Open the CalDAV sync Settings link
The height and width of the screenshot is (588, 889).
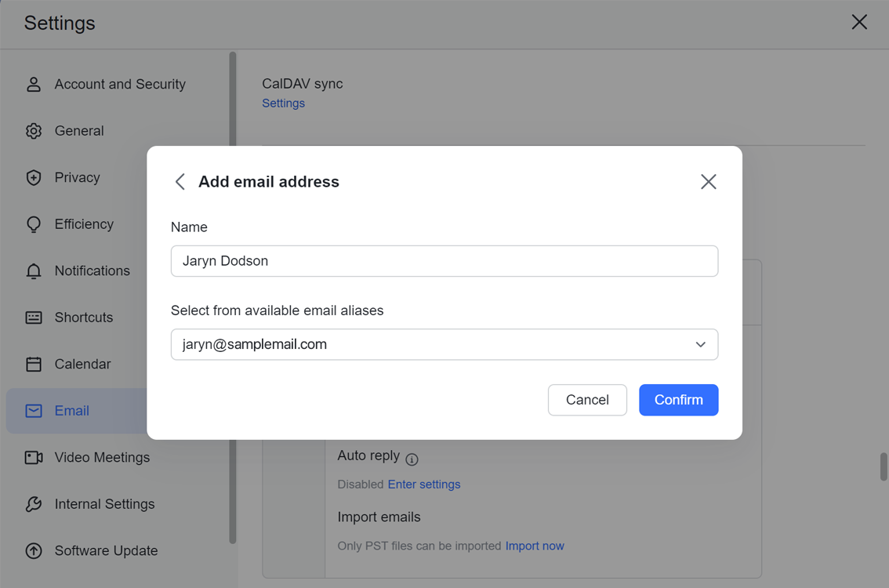(x=283, y=103)
